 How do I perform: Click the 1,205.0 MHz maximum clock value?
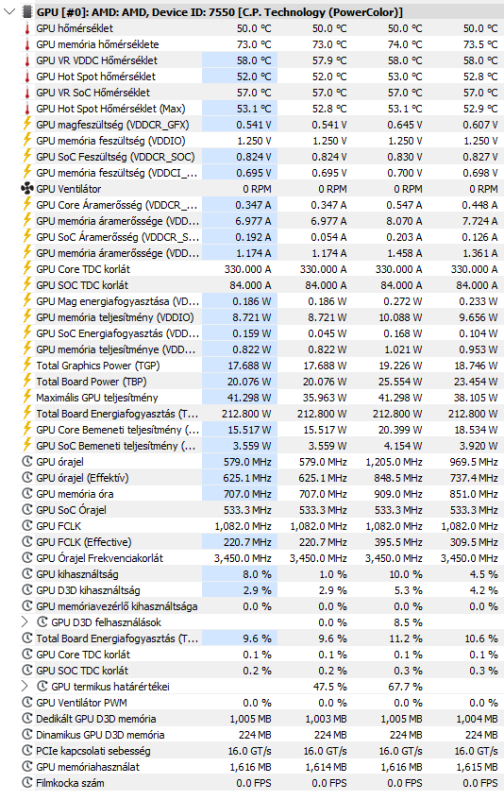(394, 462)
